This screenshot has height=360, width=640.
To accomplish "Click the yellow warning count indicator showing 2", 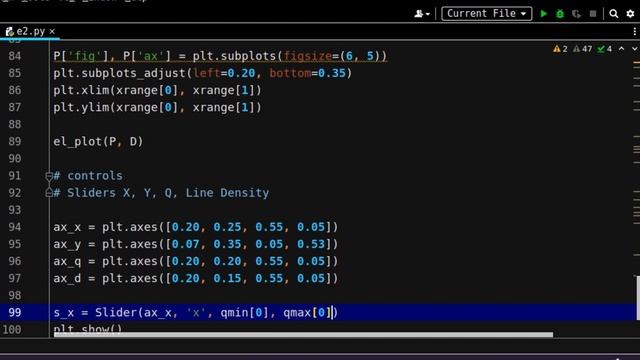I will 560,49.
